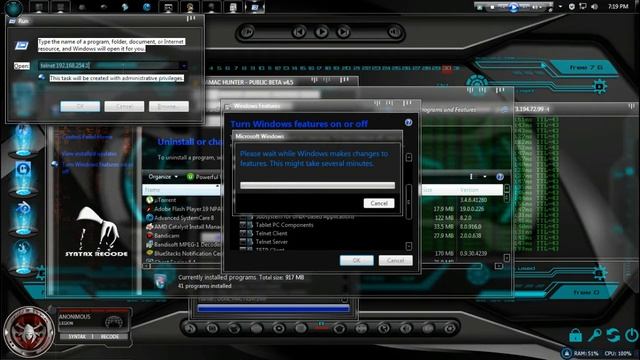Click Cancel at the bottom of Windows Features
Screen dimensions: 640x360
(396, 260)
